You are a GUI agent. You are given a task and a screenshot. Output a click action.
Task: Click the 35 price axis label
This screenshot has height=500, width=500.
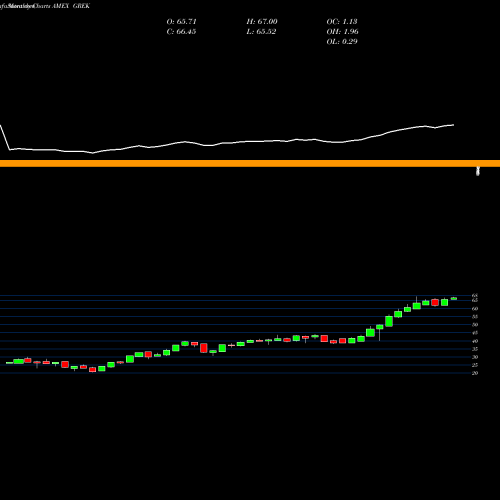pyautogui.click(x=475, y=349)
